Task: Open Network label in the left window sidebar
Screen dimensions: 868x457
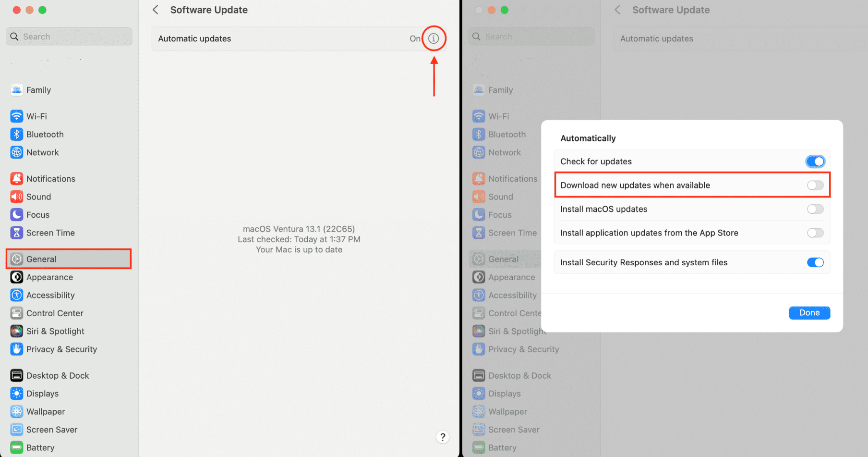Action: 43,152
